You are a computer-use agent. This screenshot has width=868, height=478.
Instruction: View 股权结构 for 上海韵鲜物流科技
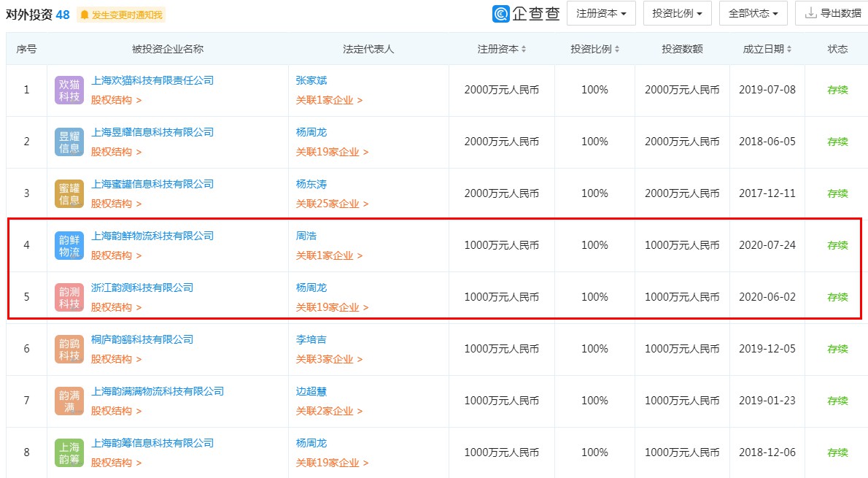116,255
